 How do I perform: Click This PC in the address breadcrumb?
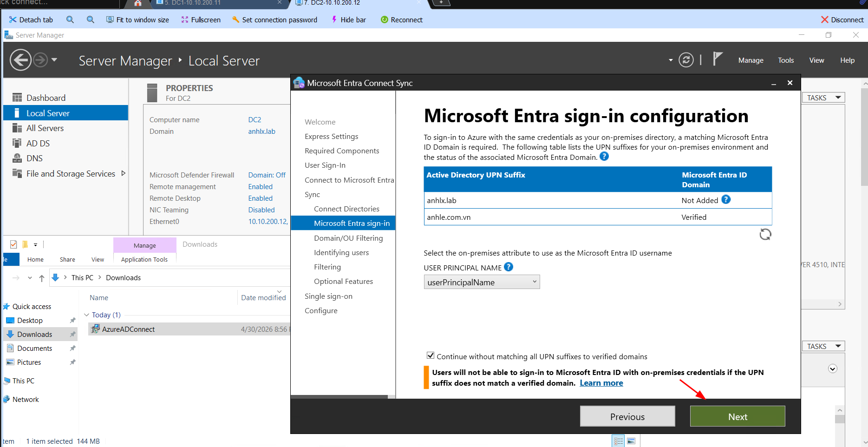(x=82, y=278)
